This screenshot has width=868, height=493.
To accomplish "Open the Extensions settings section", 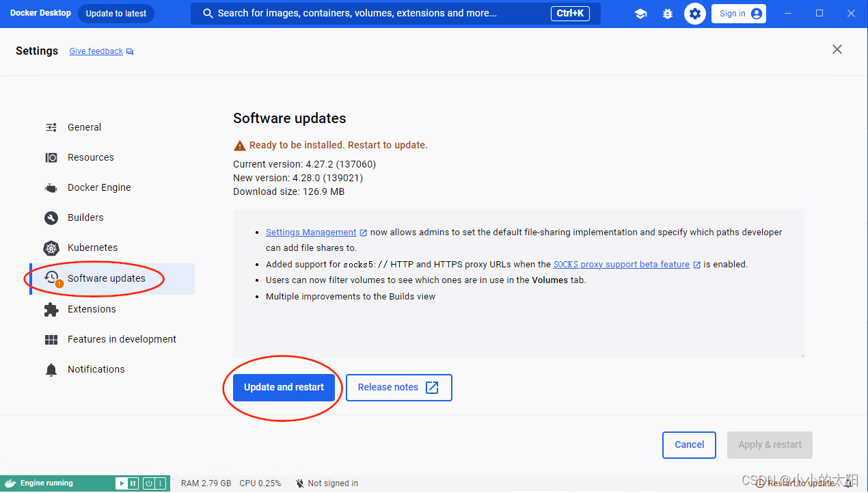I will pyautogui.click(x=112, y=309).
